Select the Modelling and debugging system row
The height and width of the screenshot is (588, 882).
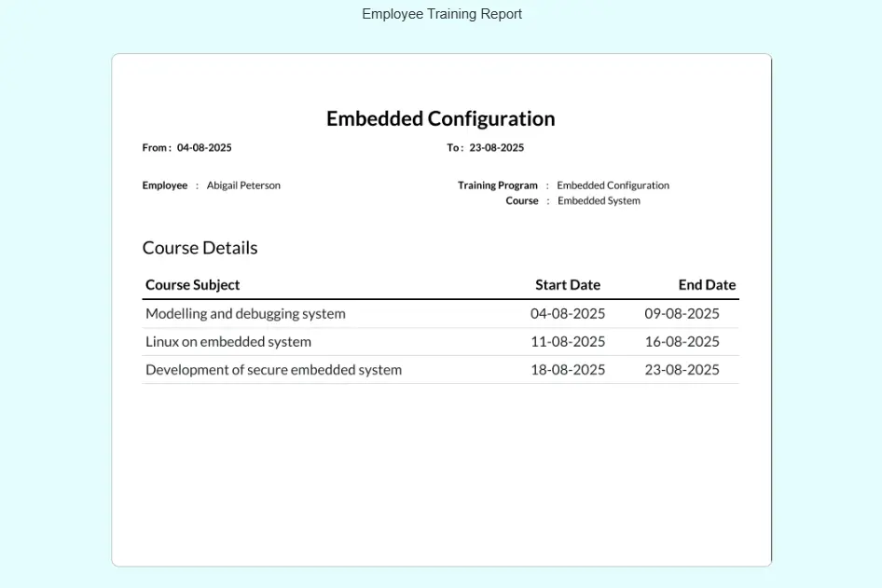click(x=245, y=314)
